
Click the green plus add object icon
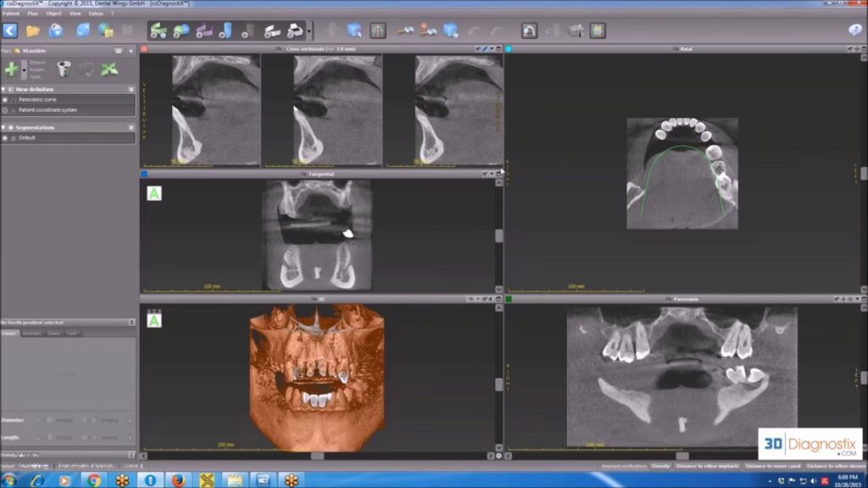click(12, 69)
